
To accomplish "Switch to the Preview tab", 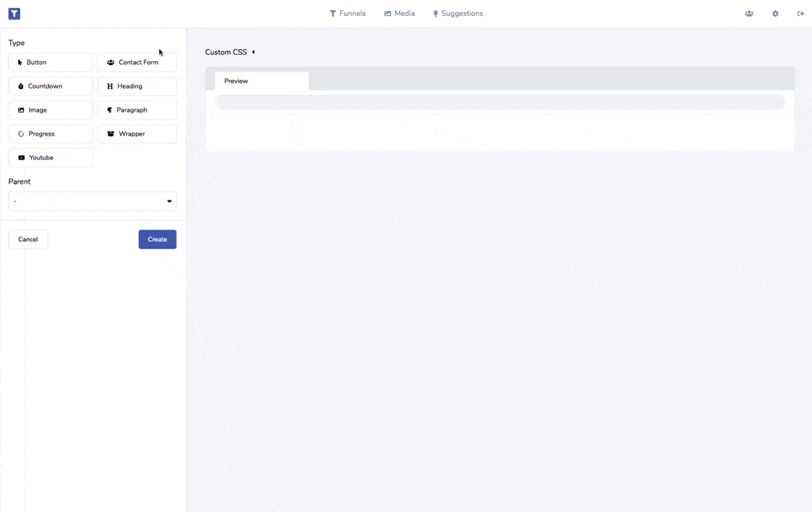I will (261, 81).
